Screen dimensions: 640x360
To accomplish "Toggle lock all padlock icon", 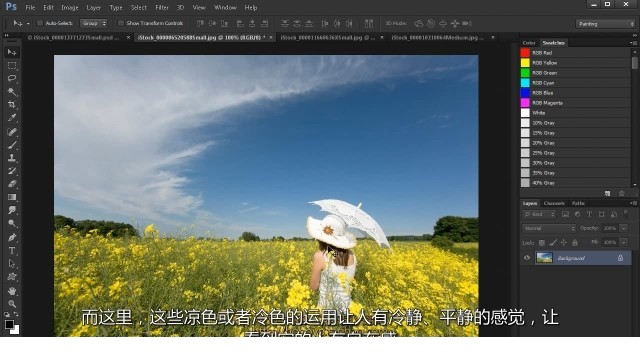I will 575,242.
